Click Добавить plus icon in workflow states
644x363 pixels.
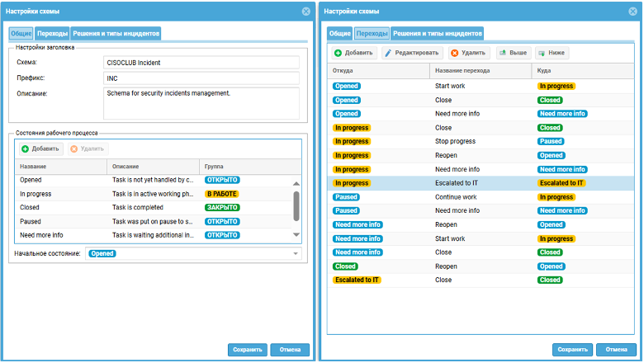(26, 148)
